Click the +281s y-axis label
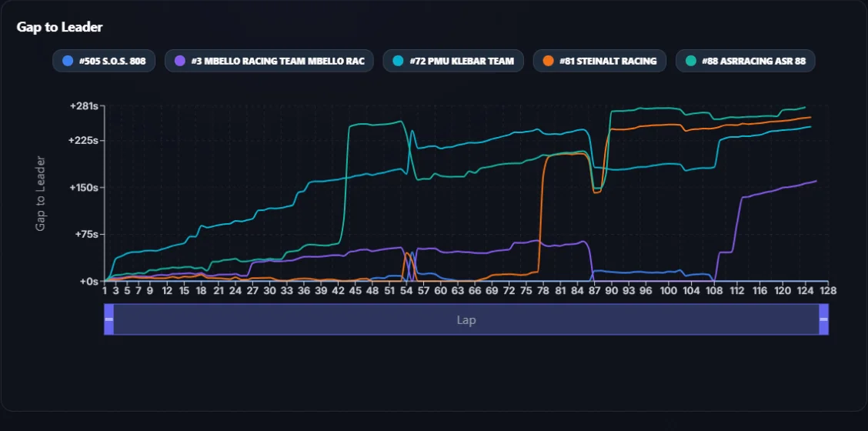Viewport: 868px width, 431px height. click(x=85, y=105)
